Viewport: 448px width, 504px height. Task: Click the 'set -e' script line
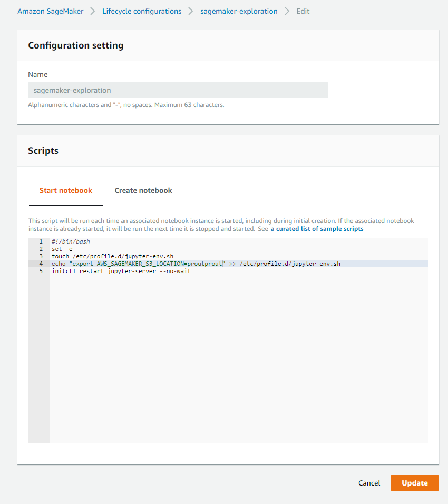point(62,249)
